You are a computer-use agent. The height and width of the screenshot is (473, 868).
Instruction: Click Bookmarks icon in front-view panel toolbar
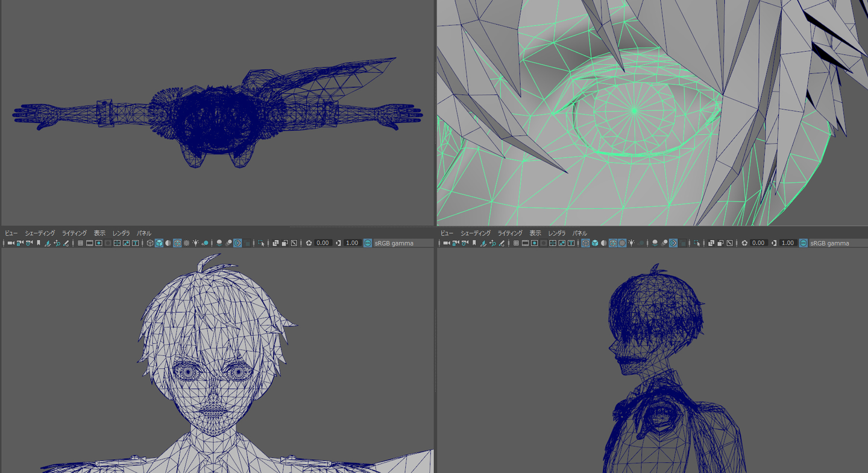[x=39, y=243]
